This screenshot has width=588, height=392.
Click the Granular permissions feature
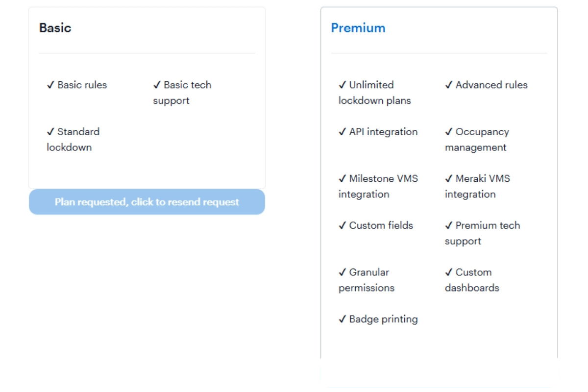click(x=367, y=280)
